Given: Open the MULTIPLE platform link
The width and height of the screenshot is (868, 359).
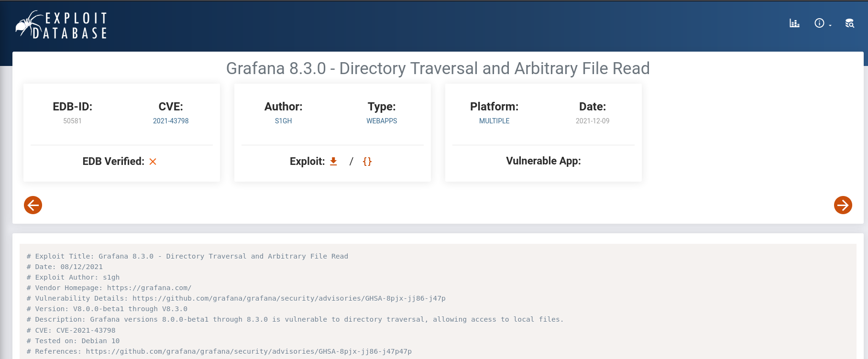Looking at the screenshot, I should [494, 121].
